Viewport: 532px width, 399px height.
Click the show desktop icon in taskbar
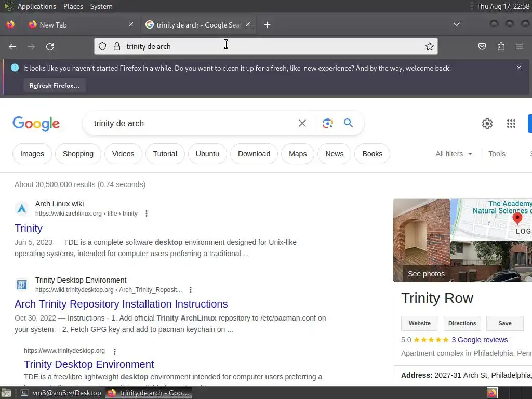click(x=6, y=393)
